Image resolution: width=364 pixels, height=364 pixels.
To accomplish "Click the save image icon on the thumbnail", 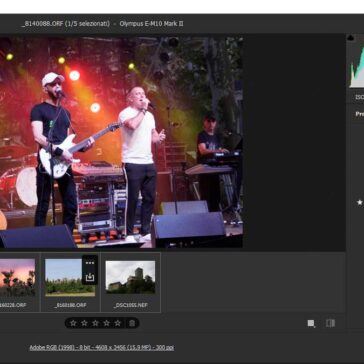I will pos(90,277).
